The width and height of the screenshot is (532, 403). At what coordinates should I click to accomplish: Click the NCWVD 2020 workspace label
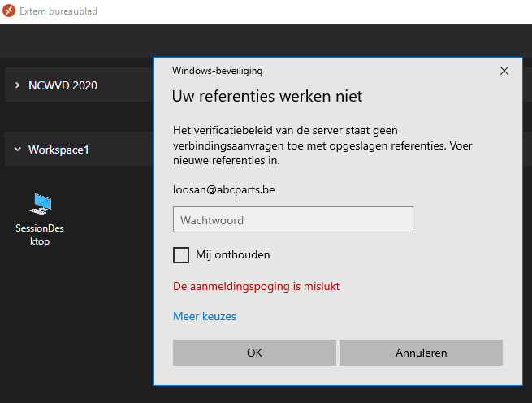pos(63,85)
